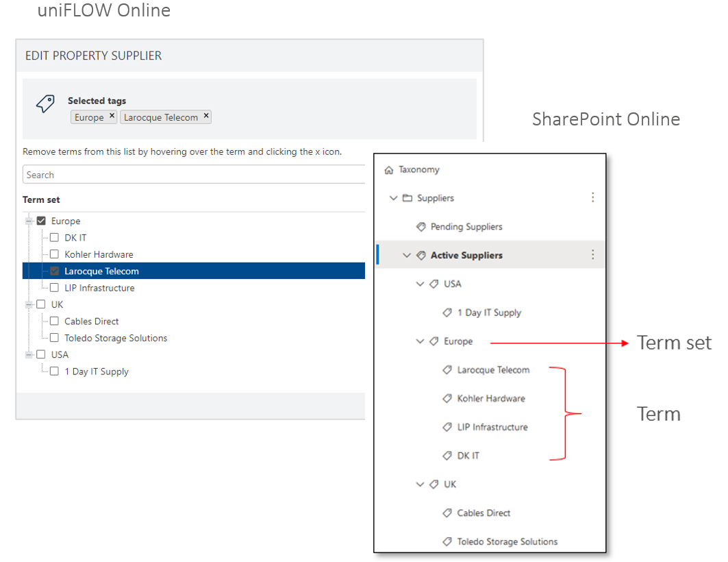Image resolution: width=728 pixels, height=562 pixels.
Task: Click the Taxonomy home icon
Action: tap(389, 170)
